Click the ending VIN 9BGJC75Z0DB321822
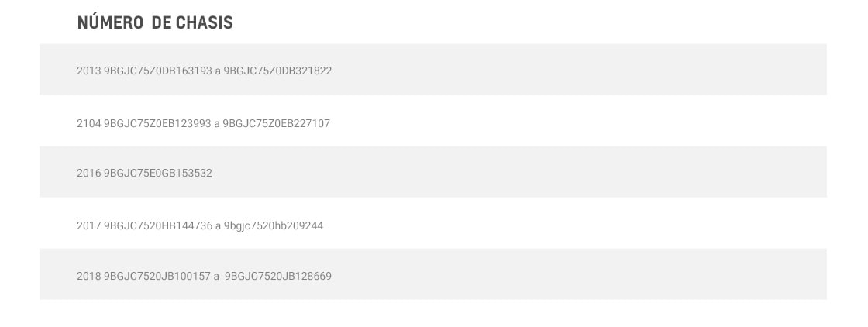Image resolution: width=868 pixels, height=327 pixels. [277, 71]
